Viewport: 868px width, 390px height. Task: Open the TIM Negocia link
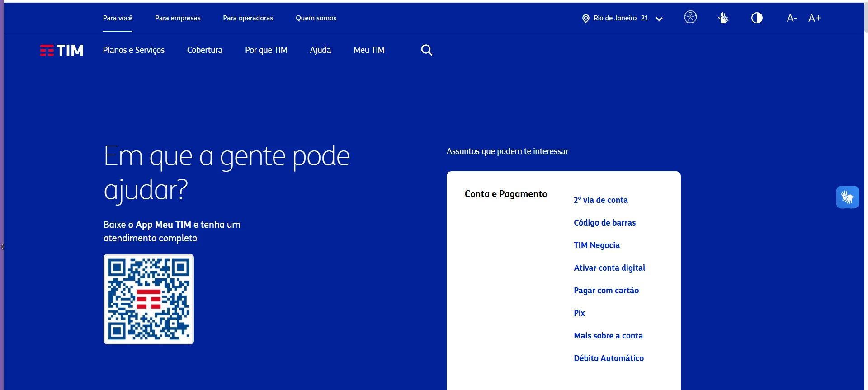coord(597,245)
